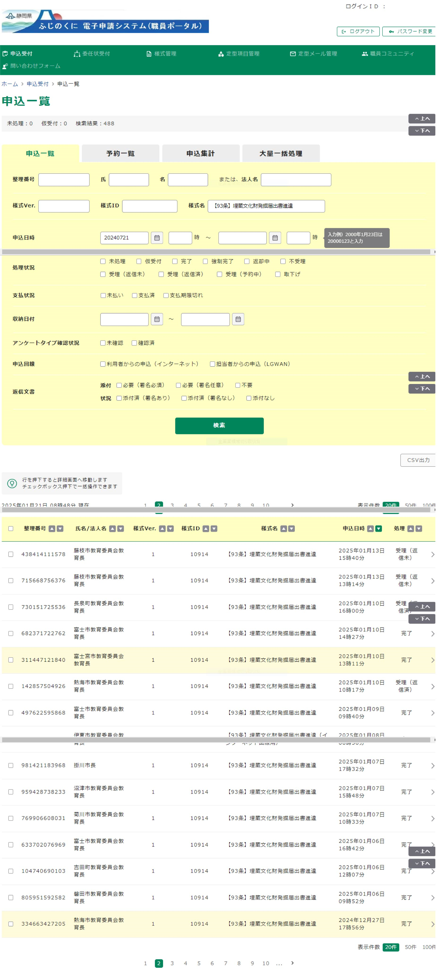Viewport: 437px width, 980px height.
Task: Enable the 支払済 payment filter checkbox
Action: pos(134,296)
